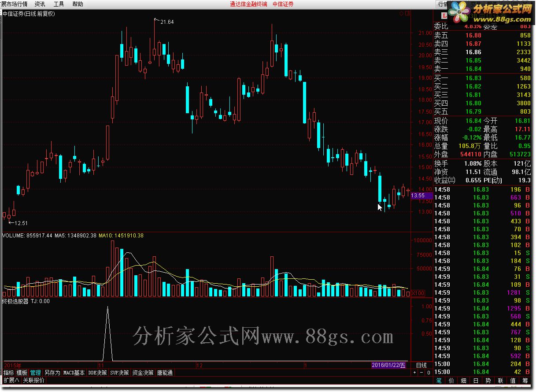Open the 资讯 menu

point(40,4)
